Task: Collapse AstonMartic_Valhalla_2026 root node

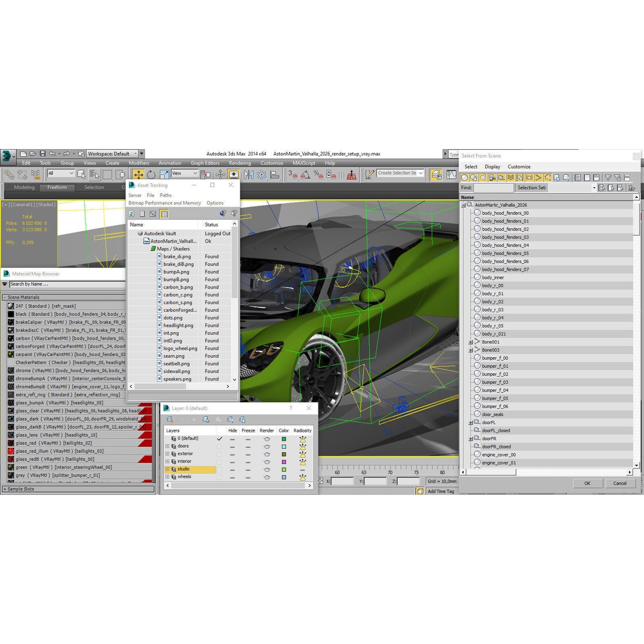Action: point(464,205)
